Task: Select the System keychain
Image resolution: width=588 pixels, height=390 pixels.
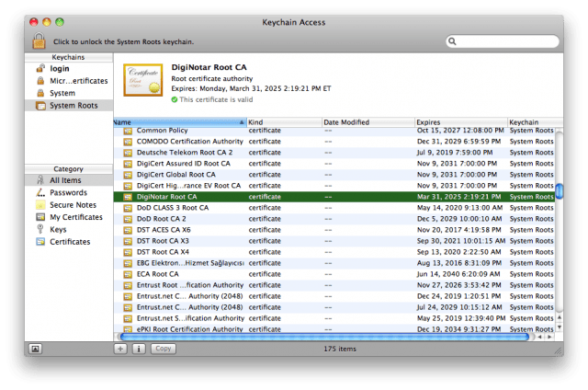Action: (x=69, y=93)
